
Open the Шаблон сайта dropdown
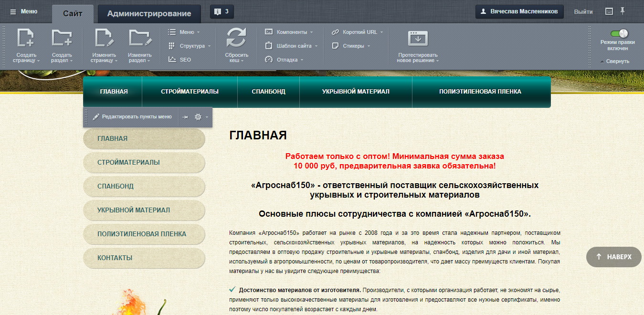(291, 46)
